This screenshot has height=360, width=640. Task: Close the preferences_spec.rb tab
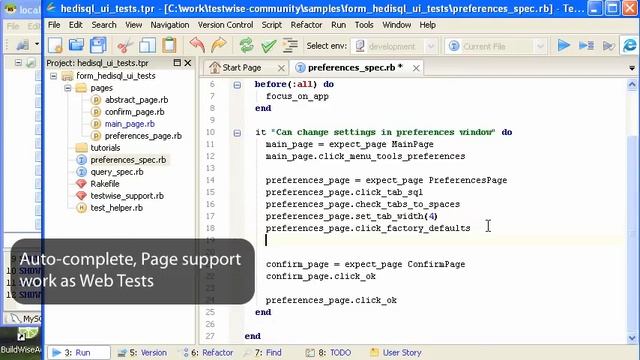coord(416,68)
